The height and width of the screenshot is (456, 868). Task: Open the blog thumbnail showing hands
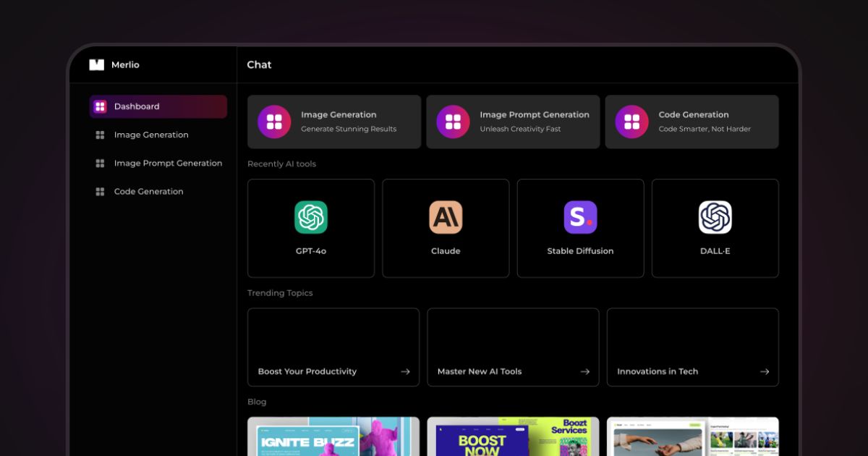pyautogui.click(x=693, y=436)
